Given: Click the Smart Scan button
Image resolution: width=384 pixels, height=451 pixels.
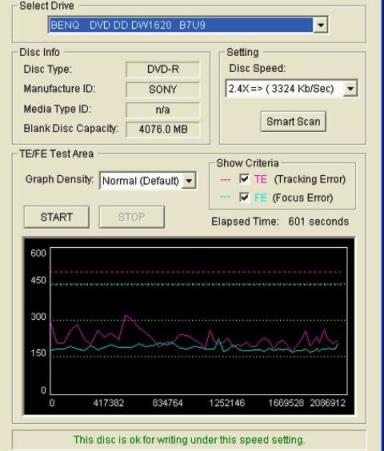Looking at the screenshot, I should [x=293, y=122].
